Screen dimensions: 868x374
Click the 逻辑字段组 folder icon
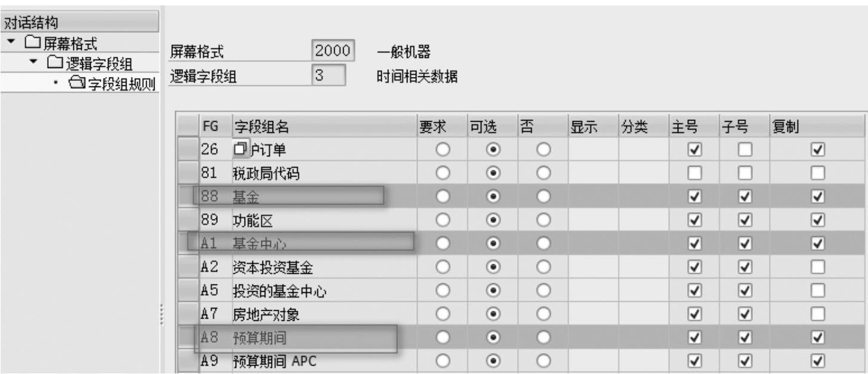pos(54,63)
